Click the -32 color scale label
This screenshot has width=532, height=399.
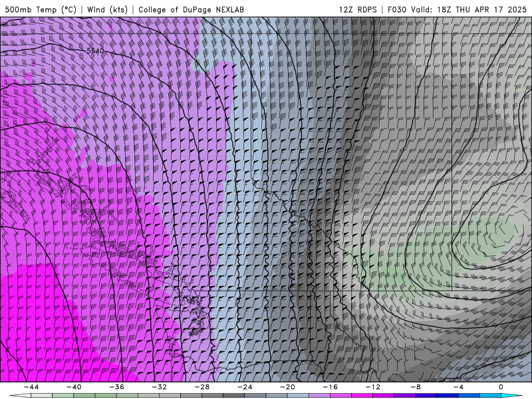160,387
